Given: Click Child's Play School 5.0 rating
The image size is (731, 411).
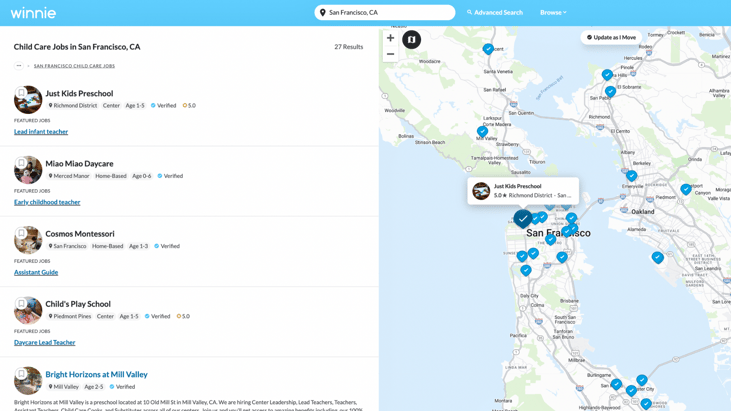Looking at the screenshot, I should (x=183, y=316).
